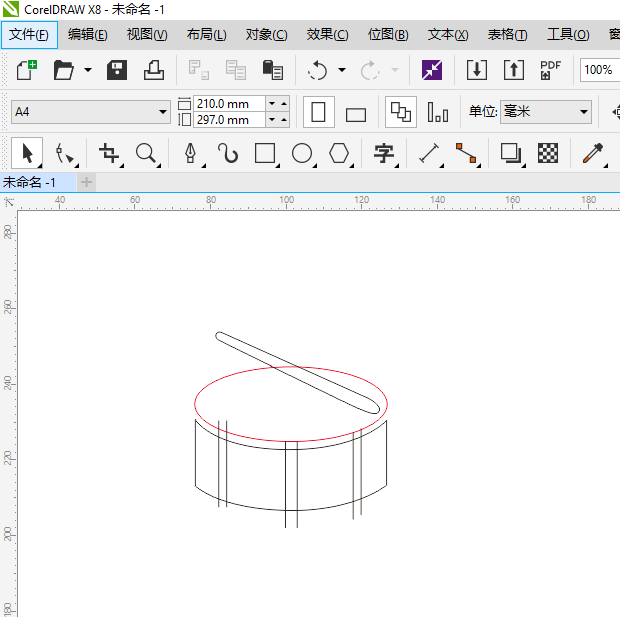The width and height of the screenshot is (620, 617).
Task: Select the Eyedropper tool
Action: pos(594,153)
